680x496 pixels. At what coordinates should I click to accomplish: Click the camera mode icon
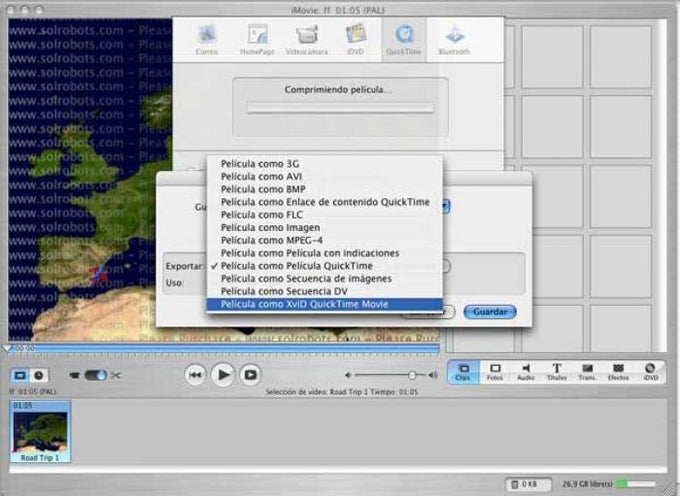75,375
